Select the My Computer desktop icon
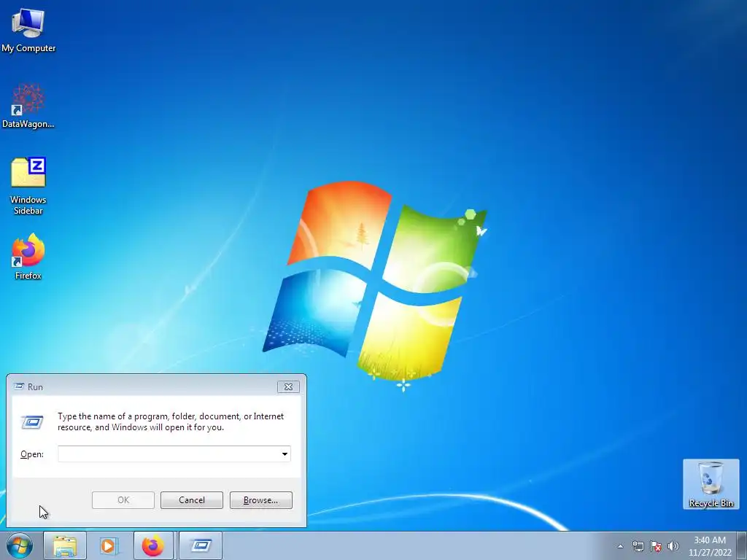747x560 pixels. (28, 29)
